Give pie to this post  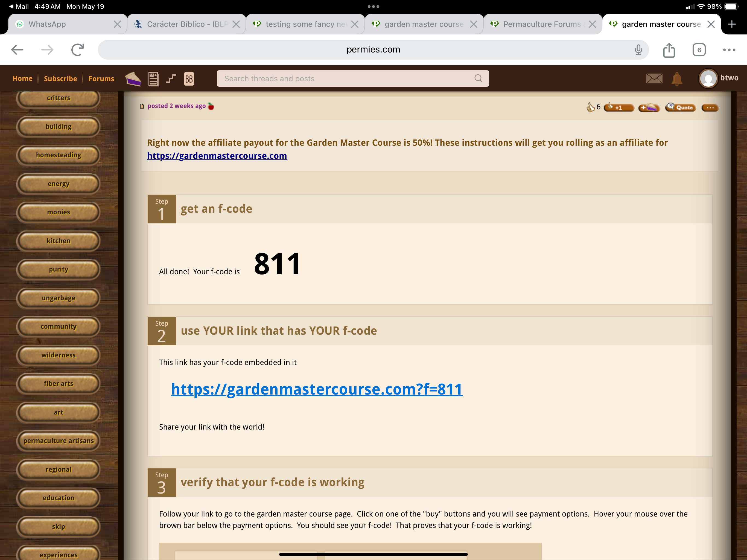tap(648, 108)
